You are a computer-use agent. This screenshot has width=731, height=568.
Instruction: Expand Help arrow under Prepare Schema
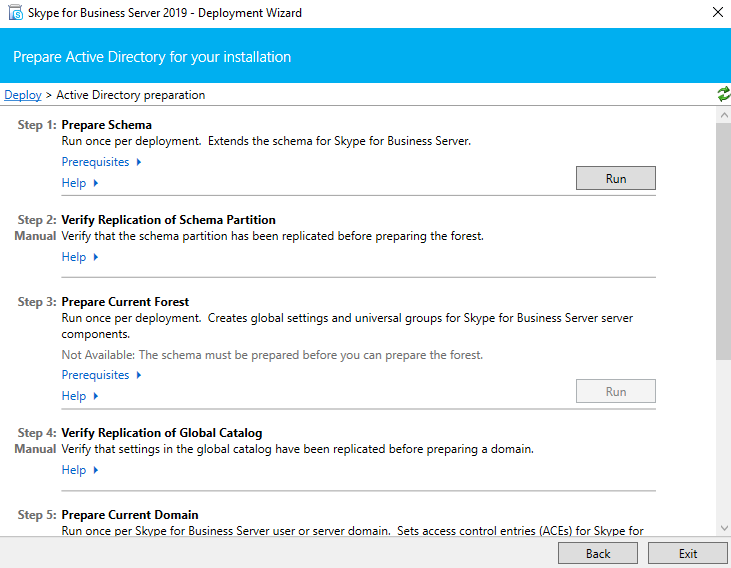[x=96, y=183]
